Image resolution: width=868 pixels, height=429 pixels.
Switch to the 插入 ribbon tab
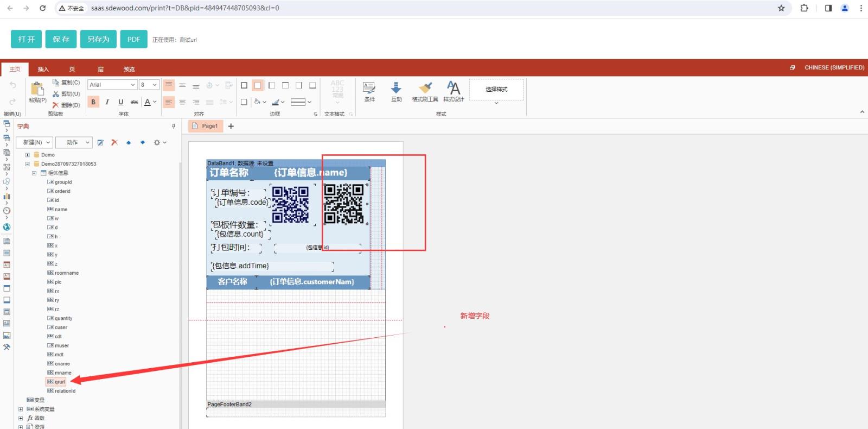[43, 69]
